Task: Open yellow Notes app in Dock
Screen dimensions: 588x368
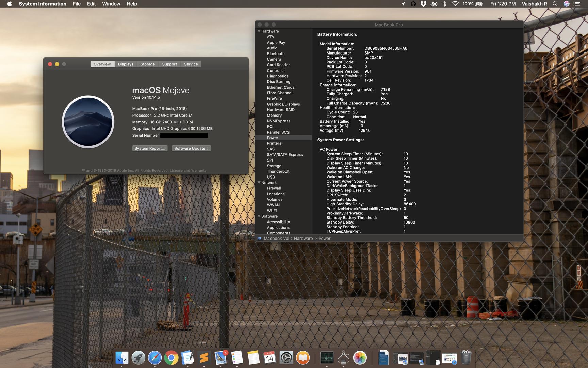Action: point(254,358)
